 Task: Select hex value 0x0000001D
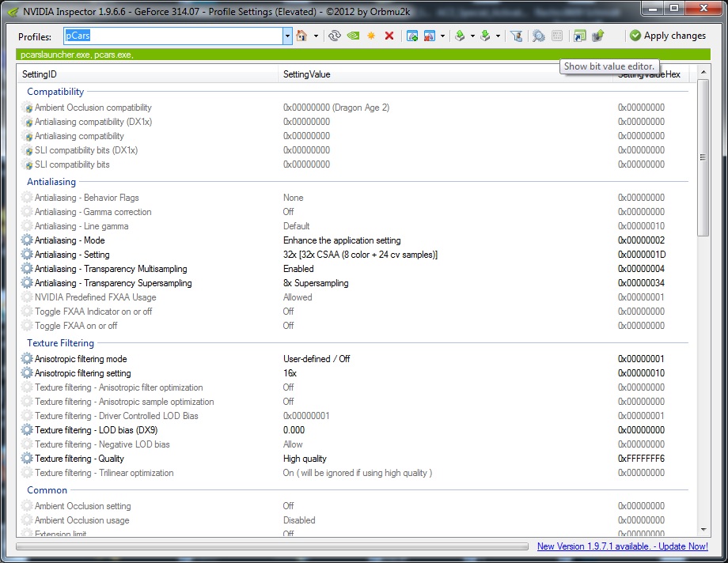(642, 255)
